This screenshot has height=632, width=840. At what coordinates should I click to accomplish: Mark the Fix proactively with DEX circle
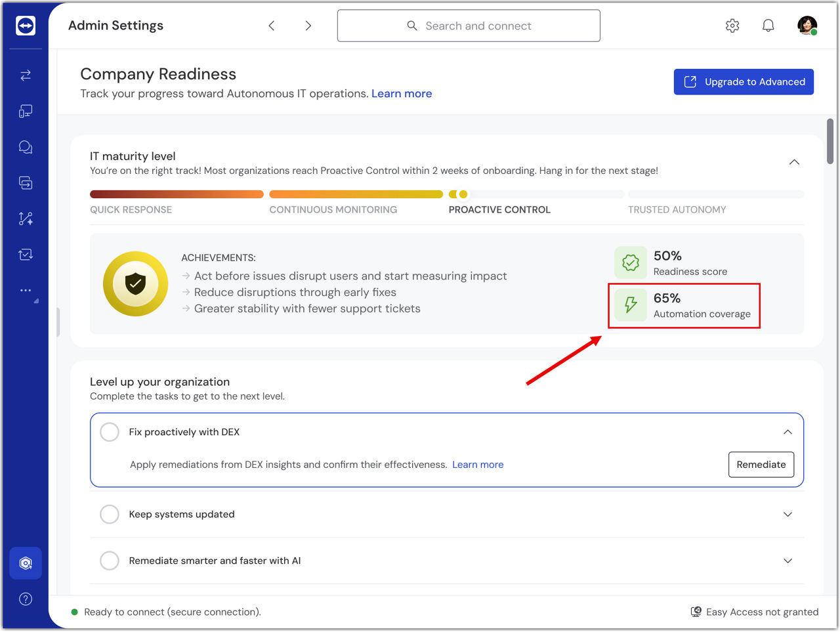(x=110, y=432)
